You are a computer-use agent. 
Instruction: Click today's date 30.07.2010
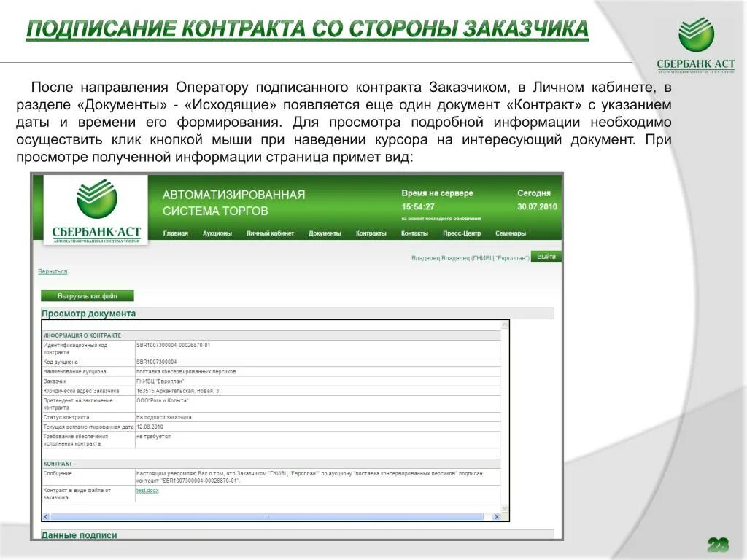coord(537,206)
